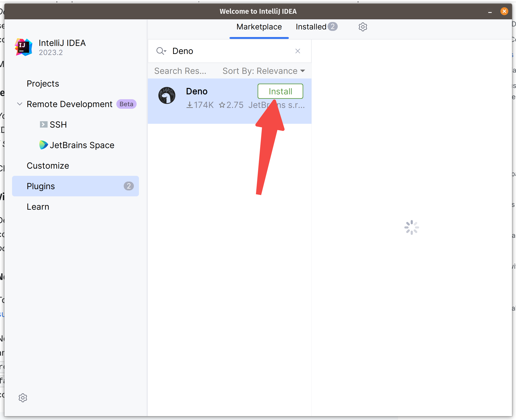Click the Search Results header label
516x420 pixels.
click(x=180, y=71)
